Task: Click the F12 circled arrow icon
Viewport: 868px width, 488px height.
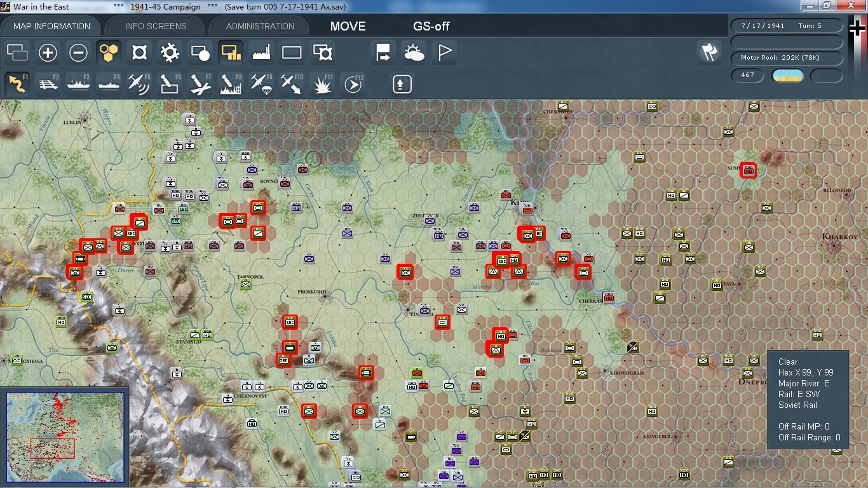Action: pos(353,84)
